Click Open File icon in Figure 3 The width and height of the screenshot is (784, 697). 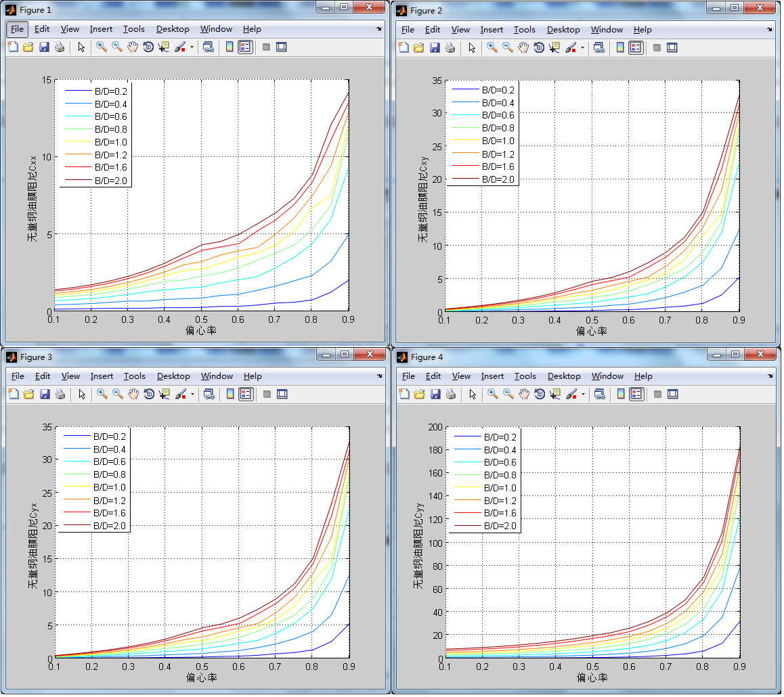coord(28,394)
